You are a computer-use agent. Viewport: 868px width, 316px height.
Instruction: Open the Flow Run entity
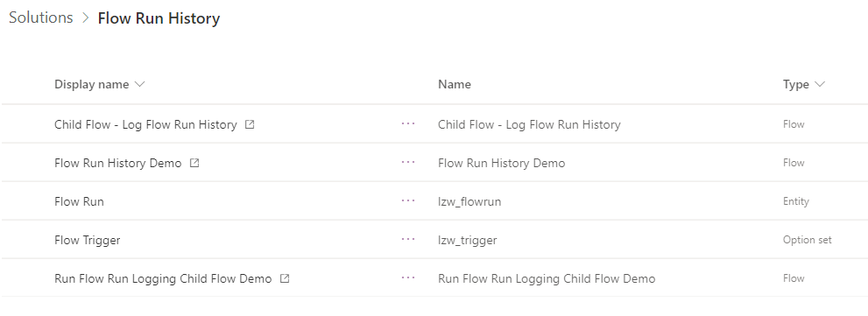coord(79,201)
